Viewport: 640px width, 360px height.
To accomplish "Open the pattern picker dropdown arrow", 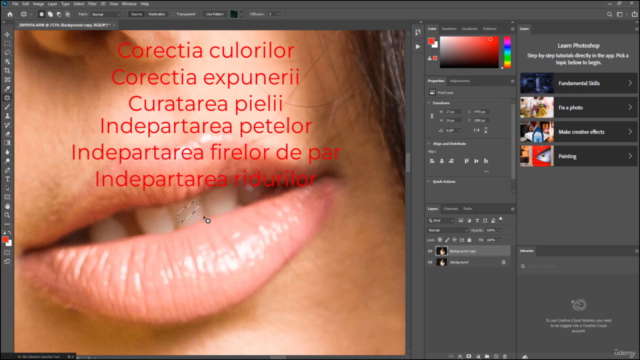I will tap(241, 14).
